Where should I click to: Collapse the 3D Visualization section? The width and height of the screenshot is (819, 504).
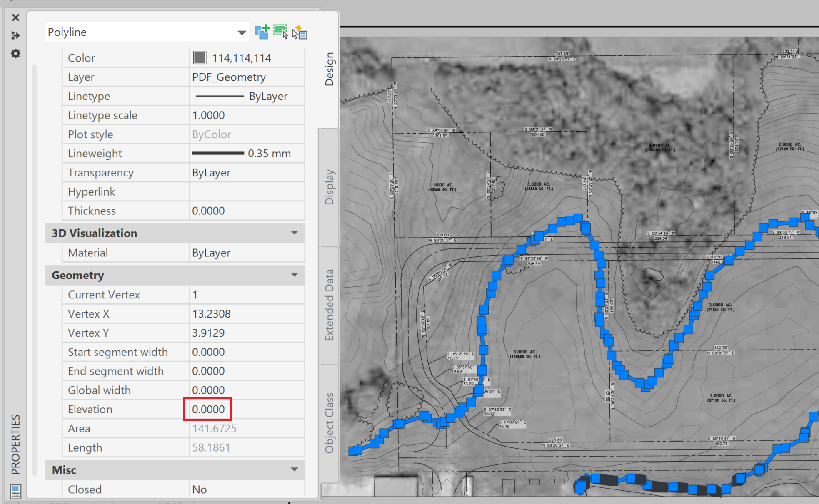(295, 233)
